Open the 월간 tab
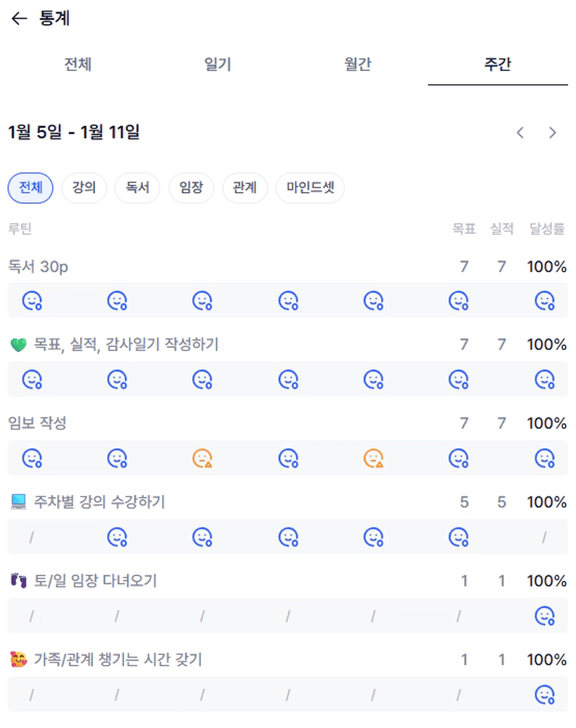This screenshot has width=576, height=728. coord(358,65)
